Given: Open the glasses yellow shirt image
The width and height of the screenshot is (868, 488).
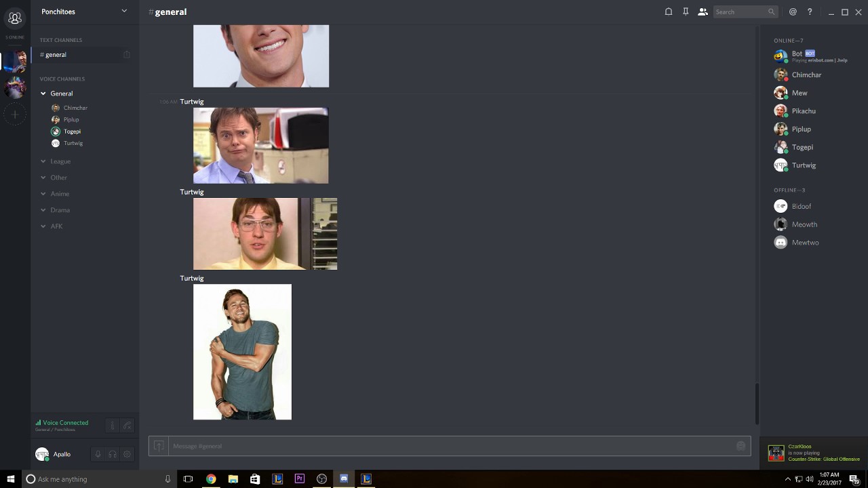Looking at the screenshot, I should point(265,234).
